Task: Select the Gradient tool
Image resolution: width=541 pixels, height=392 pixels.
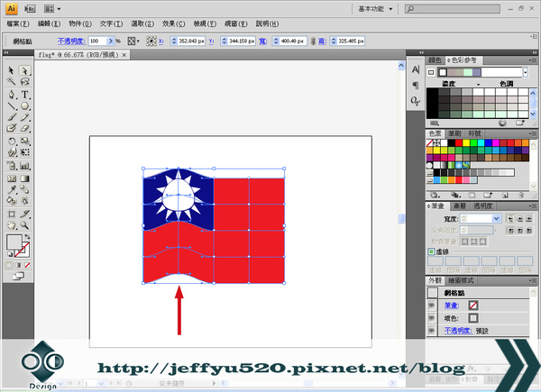Action: (x=24, y=178)
